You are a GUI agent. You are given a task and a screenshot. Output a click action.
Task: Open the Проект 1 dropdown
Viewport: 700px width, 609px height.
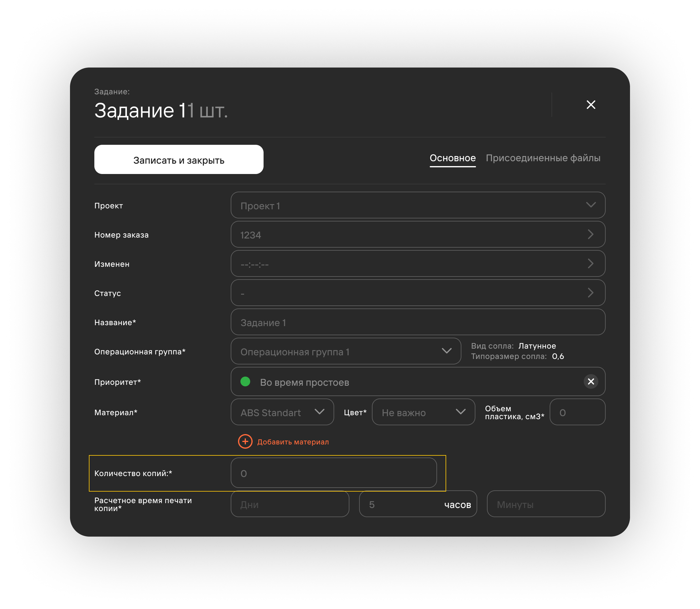[x=418, y=205]
